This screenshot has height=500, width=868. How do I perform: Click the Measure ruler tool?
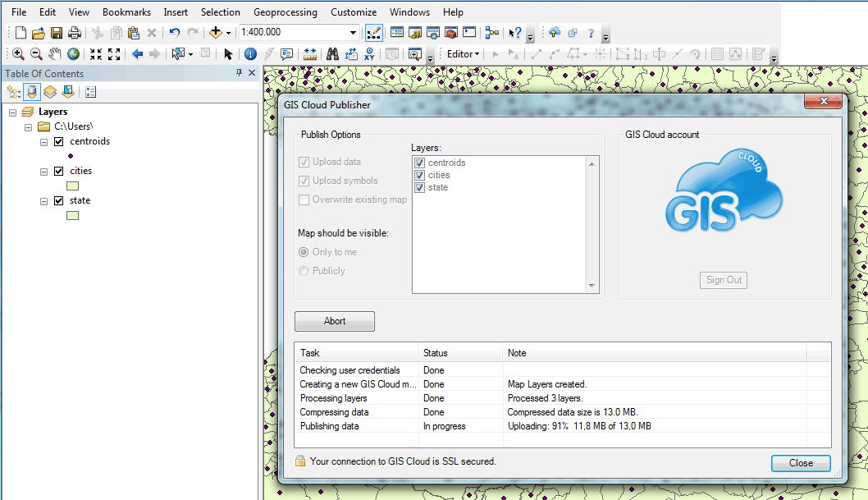[x=310, y=54]
